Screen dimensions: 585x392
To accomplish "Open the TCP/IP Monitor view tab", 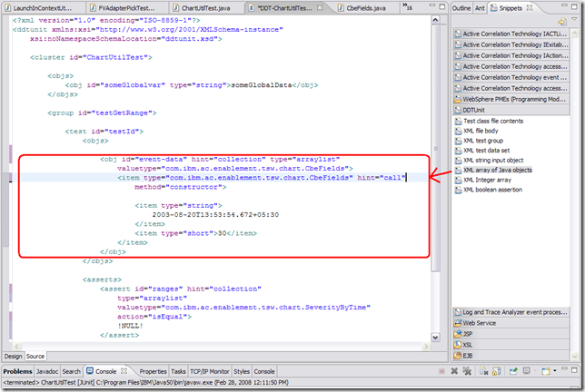I will coord(210,371).
